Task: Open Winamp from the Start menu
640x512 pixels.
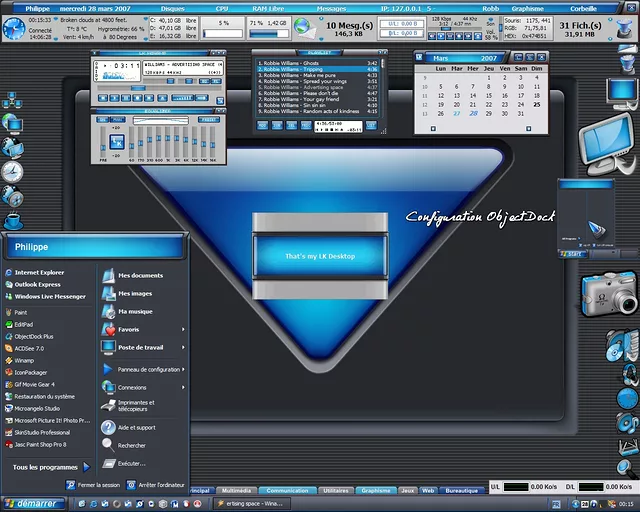Action: 24,359
